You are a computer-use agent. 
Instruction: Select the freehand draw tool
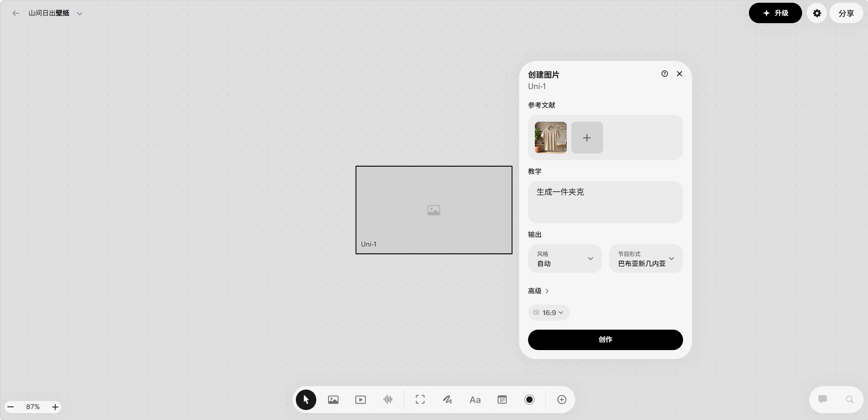point(447,400)
